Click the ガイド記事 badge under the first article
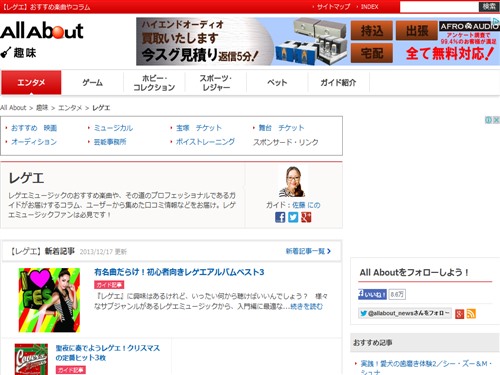The image size is (500, 375). 109,285
